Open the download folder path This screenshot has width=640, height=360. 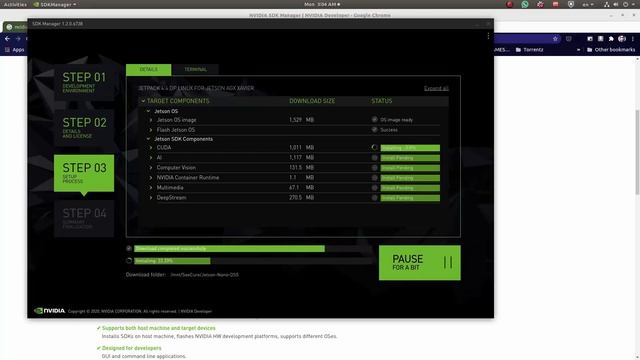[204, 275]
